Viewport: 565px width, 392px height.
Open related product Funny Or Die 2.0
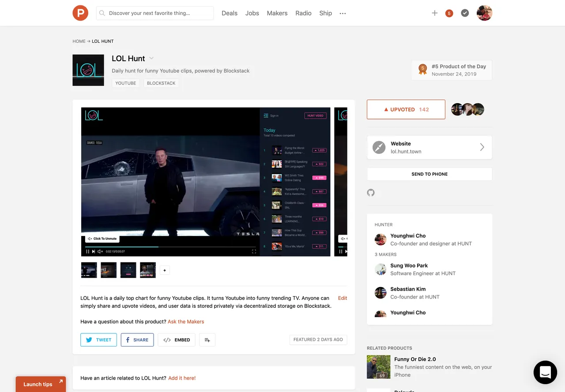coord(415,359)
